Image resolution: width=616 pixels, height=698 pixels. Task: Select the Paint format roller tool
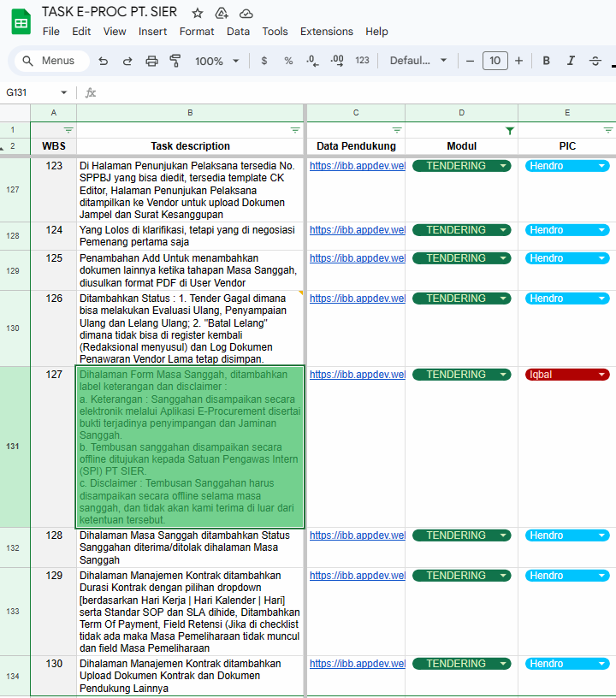[x=175, y=61]
